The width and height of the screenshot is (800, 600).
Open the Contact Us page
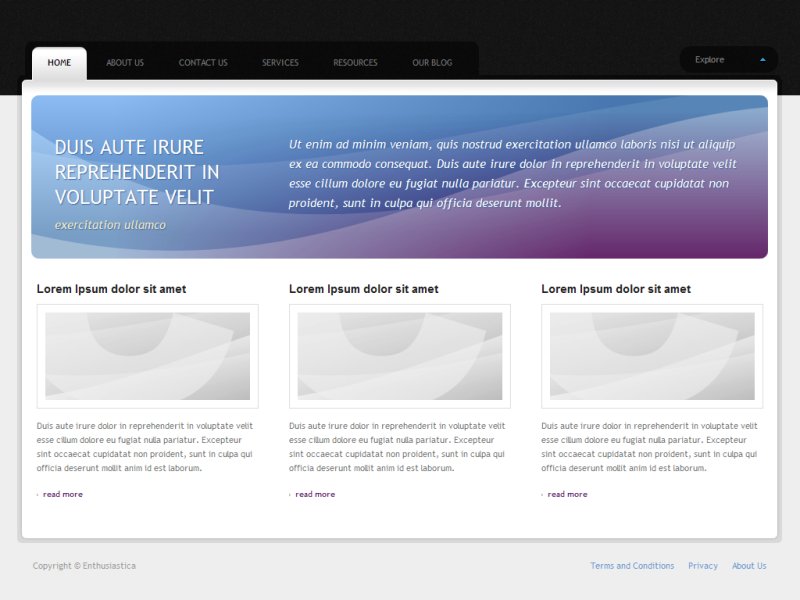click(203, 63)
